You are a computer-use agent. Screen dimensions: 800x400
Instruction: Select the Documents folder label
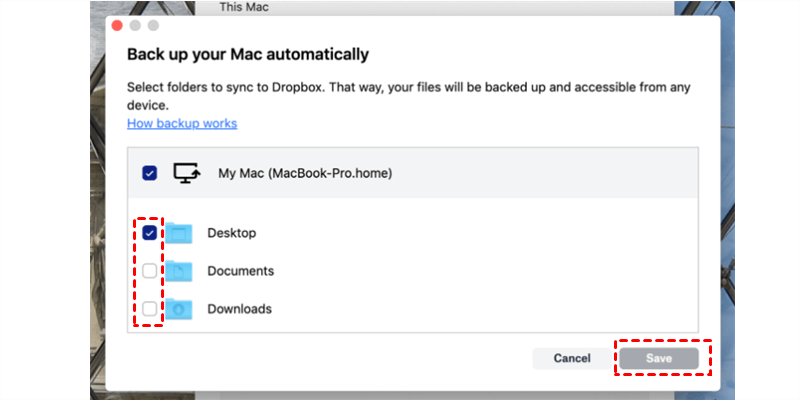(240, 271)
